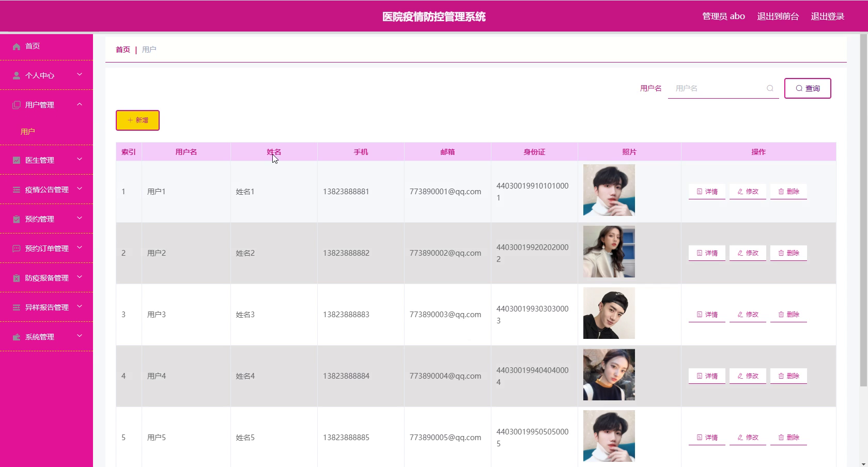Click the email 773890001@qq.com
The image size is (868, 467).
[445, 192]
